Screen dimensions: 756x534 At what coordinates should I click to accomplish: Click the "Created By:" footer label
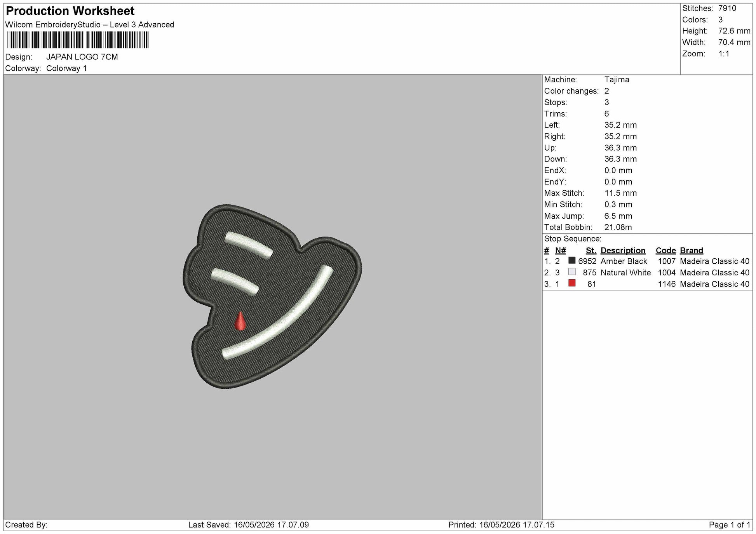point(26,525)
